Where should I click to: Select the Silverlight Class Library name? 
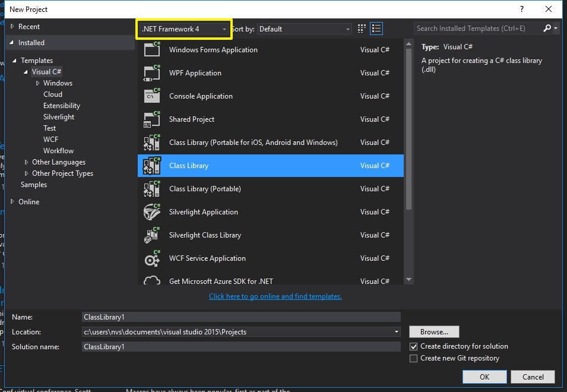(205, 235)
